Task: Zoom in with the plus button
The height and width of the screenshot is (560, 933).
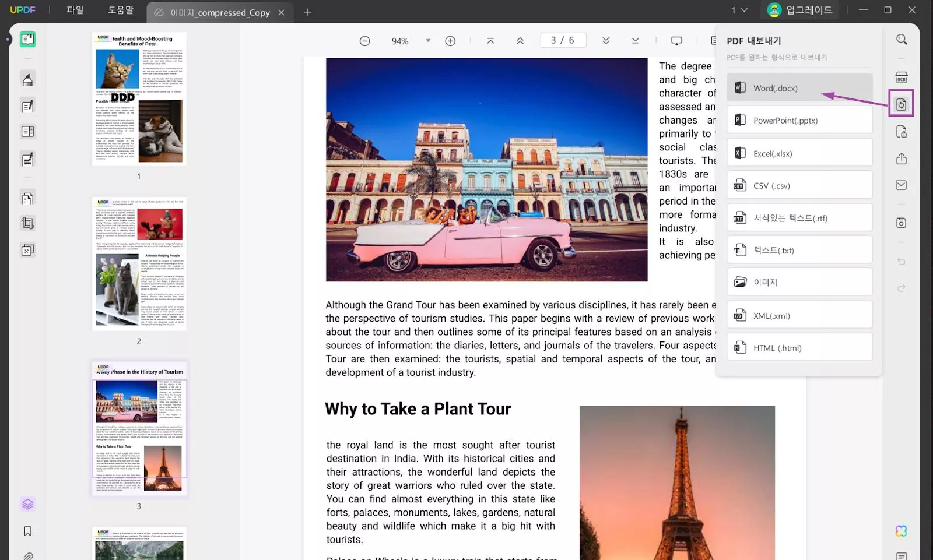Action: tap(450, 41)
